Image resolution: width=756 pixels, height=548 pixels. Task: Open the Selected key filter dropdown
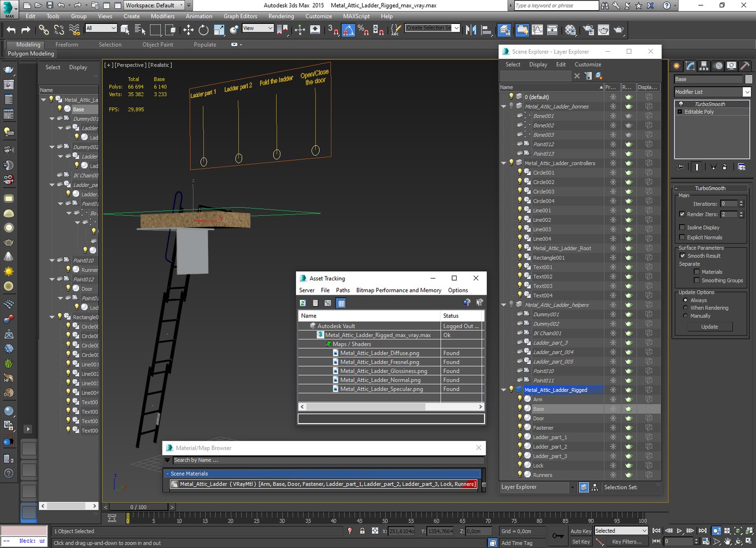tap(622, 531)
